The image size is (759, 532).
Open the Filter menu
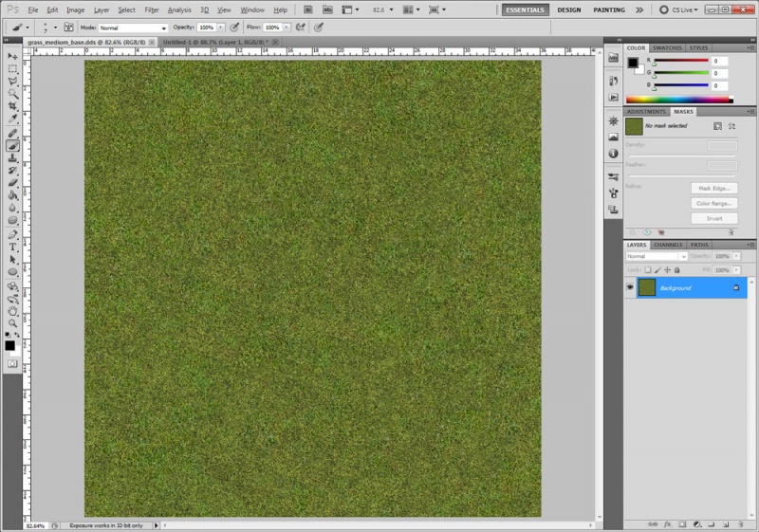(x=152, y=9)
